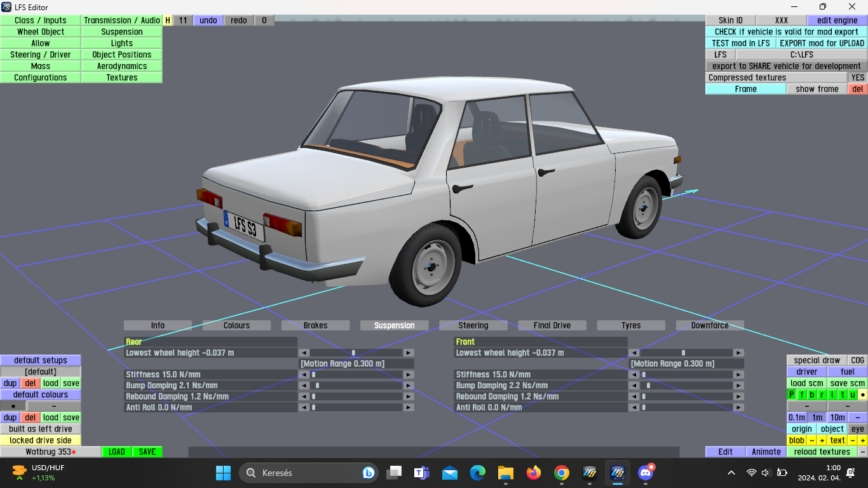Open Google Chrome from the taskbar
Image resolution: width=868 pixels, height=488 pixels.
pyautogui.click(x=561, y=473)
